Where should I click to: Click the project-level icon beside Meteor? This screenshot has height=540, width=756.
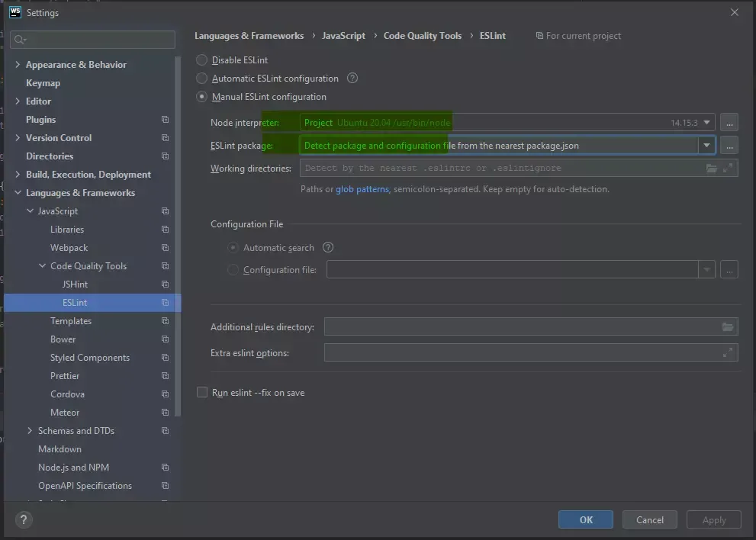click(165, 413)
